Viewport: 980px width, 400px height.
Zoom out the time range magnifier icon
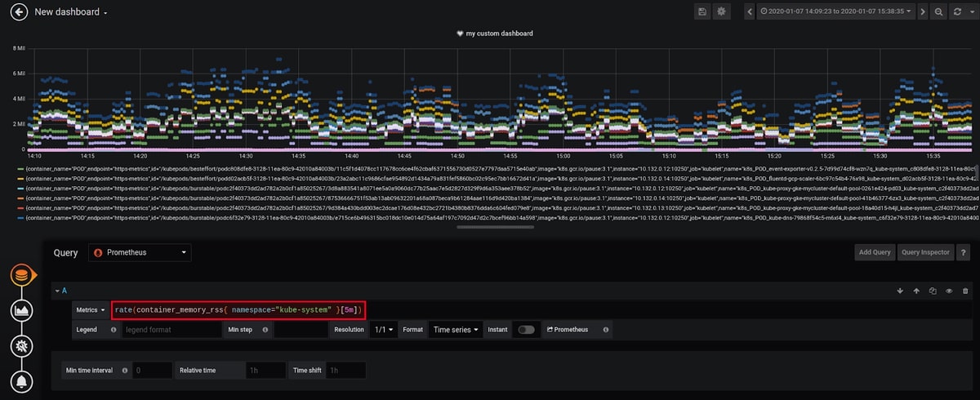coord(938,11)
